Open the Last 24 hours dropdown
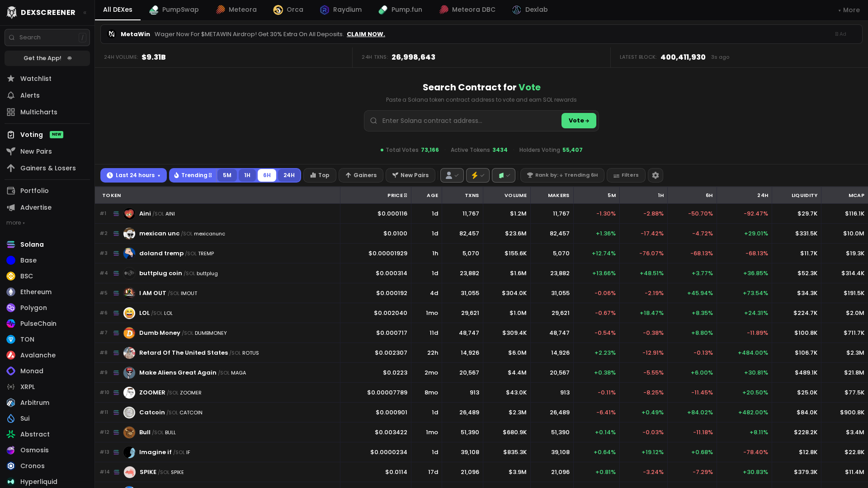The width and height of the screenshot is (868, 488). (x=133, y=175)
